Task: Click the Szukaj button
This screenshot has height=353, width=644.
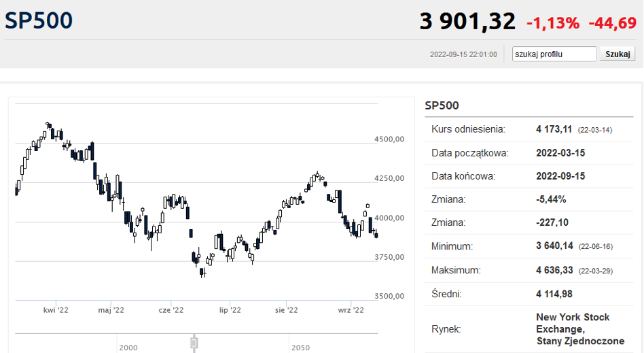Action: click(x=618, y=54)
